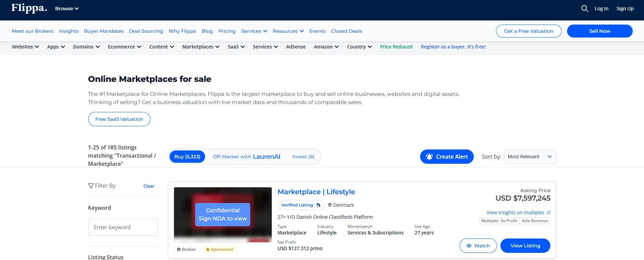Image resolution: width=644 pixels, height=260 pixels.
Task: Open Marketplace | Lifestyle listing title
Action: 316,192
